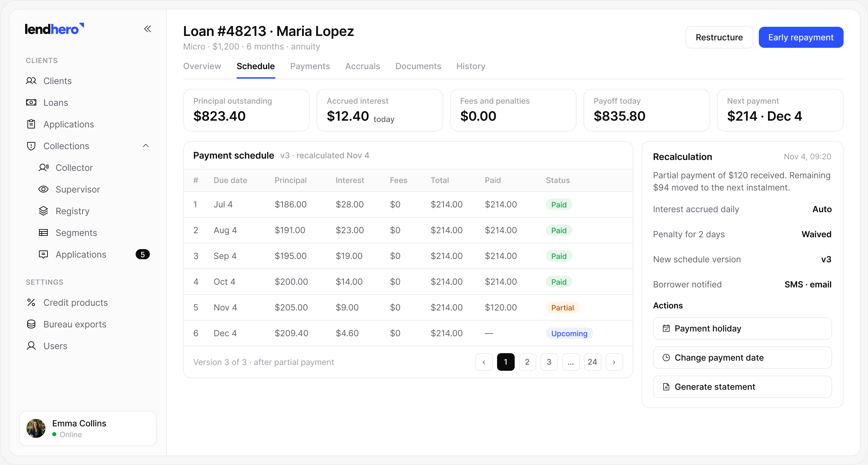Click the Registry layers icon
Screen dimensions: 868x465
click(43, 211)
